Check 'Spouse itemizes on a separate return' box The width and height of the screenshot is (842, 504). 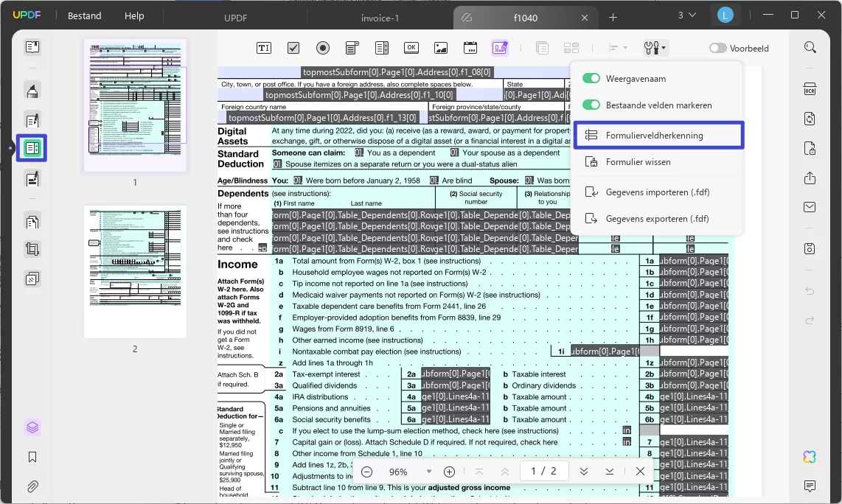pyautogui.click(x=277, y=164)
